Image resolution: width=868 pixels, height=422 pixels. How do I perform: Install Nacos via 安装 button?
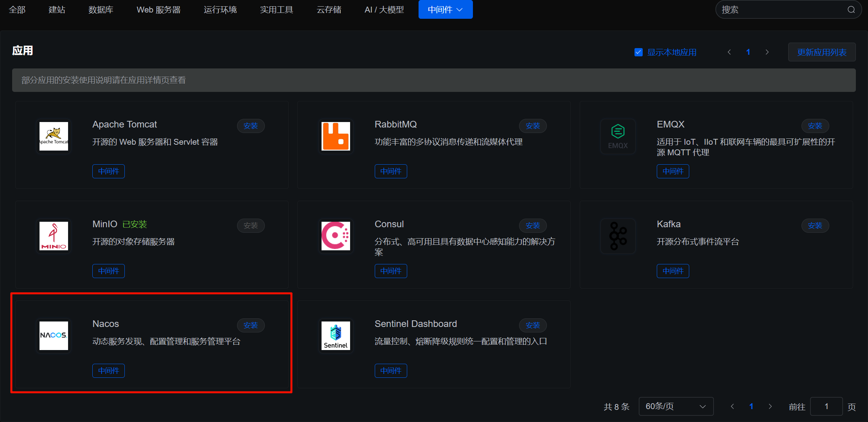pyautogui.click(x=251, y=325)
